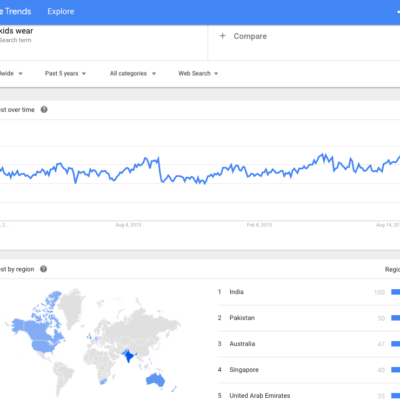Open the Explore tab in header
Screen dimensions: 400x400
[x=61, y=11]
